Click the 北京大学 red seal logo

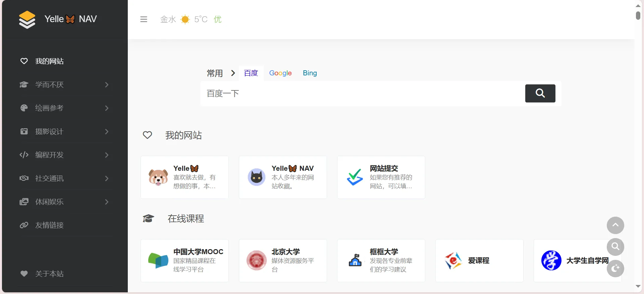[x=257, y=261]
